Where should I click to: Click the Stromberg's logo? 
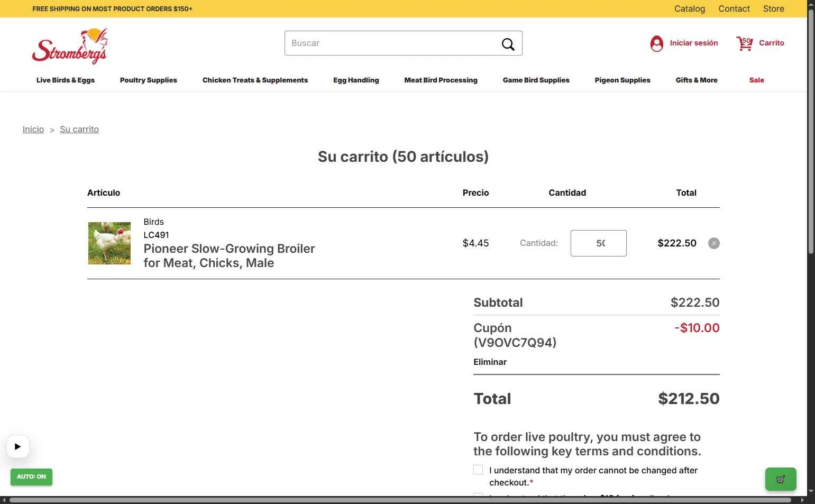(x=70, y=46)
